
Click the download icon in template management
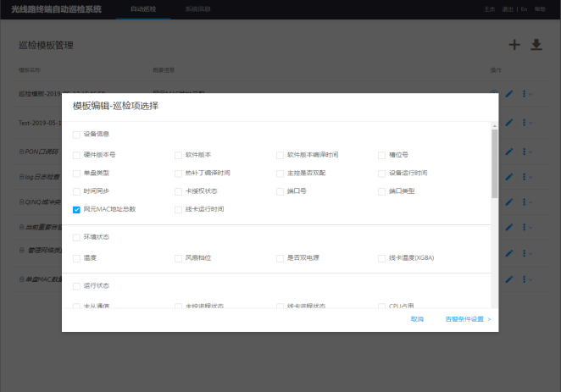[536, 45]
